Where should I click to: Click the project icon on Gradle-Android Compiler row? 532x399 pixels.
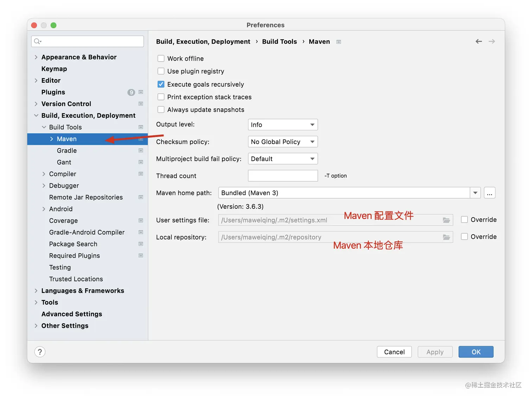click(141, 232)
